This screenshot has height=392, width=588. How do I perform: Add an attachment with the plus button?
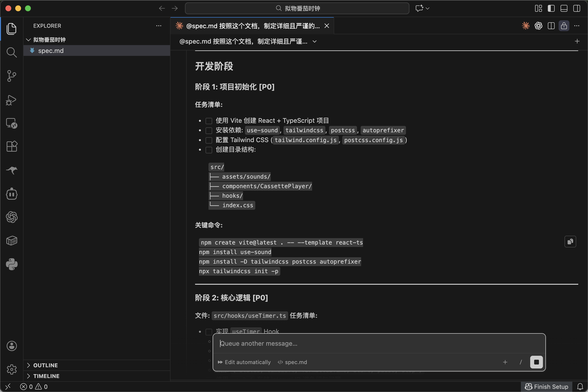pyautogui.click(x=505, y=362)
